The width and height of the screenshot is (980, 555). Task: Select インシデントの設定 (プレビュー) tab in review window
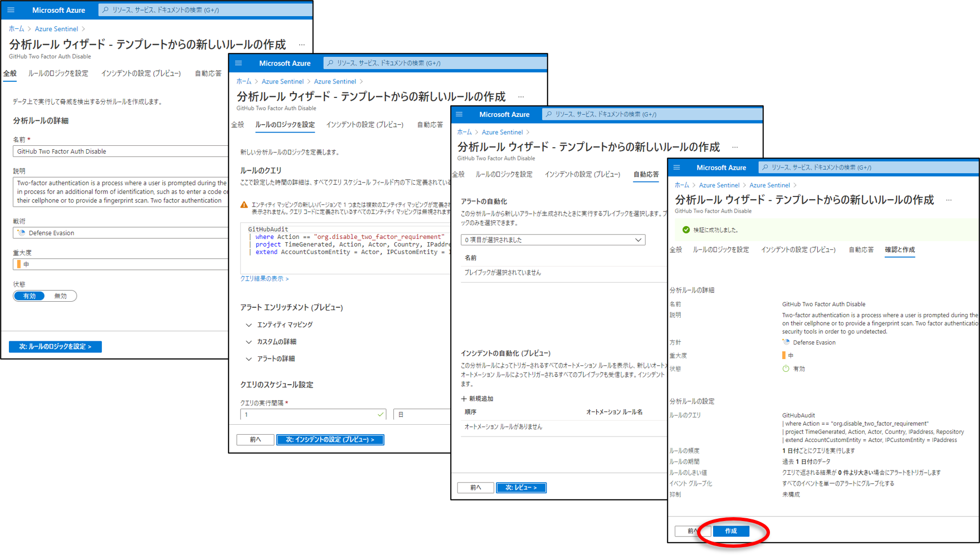point(798,250)
